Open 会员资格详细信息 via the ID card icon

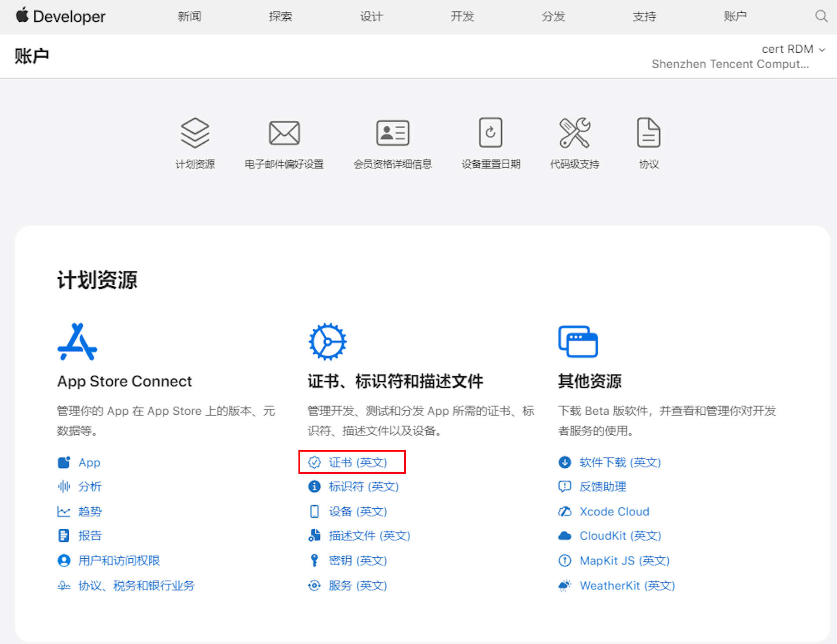pyautogui.click(x=392, y=132)
